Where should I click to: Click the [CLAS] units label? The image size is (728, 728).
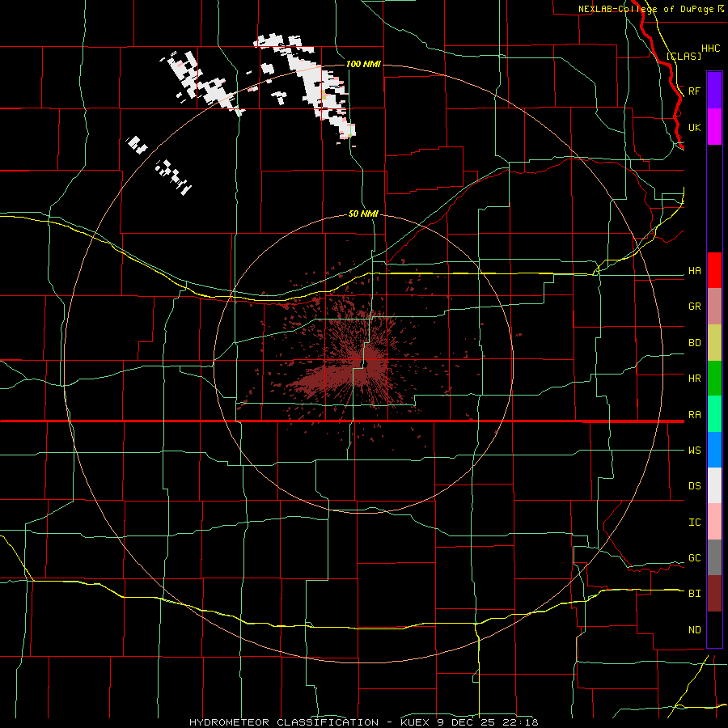(684, 56)
